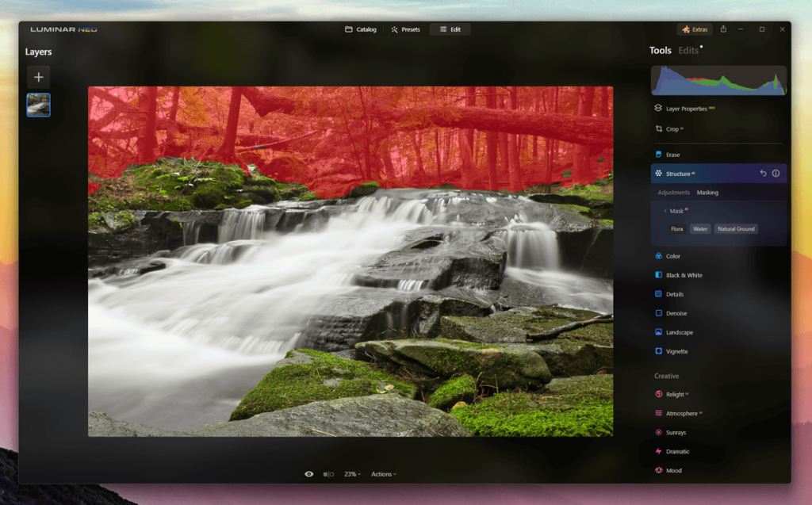Click the Extras button
Viewport: 812px width, 505px height.
tap(695, 29)
